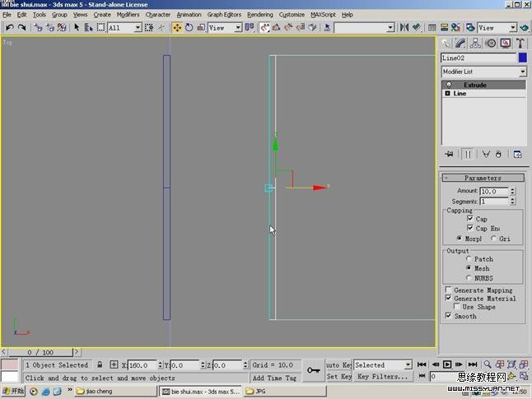Screen dimensions: 532x399
Task: Toggle Window/Crossing selection icon
Action: pos(149,27)
